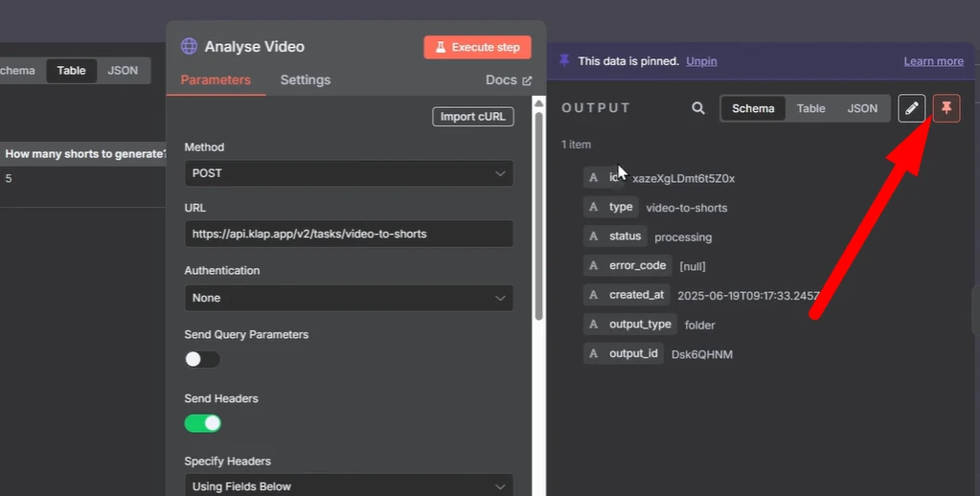Click the URL field with the klap.app address
The width and height of the screenshot is (980, 496).
349,234
